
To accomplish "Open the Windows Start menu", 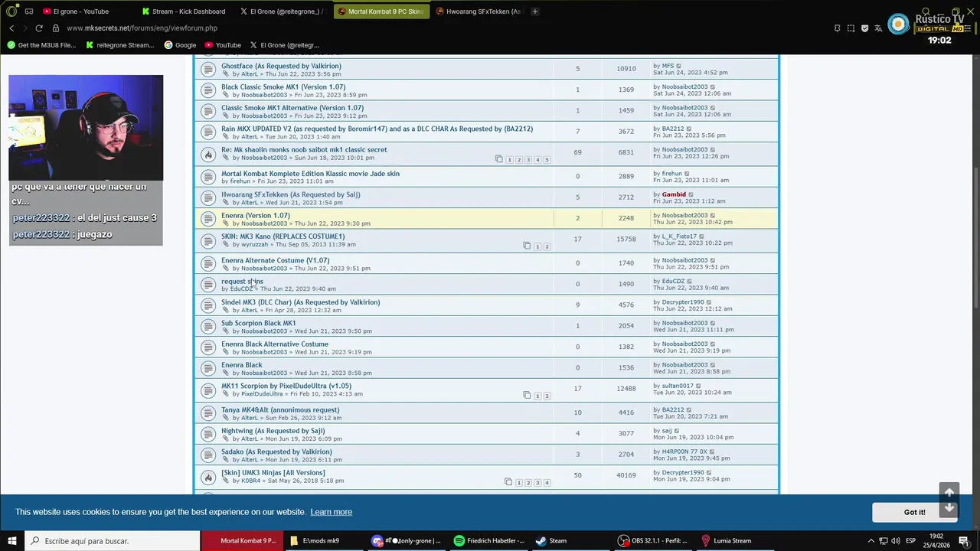I will pyautogui.click(x=12, y=541).
